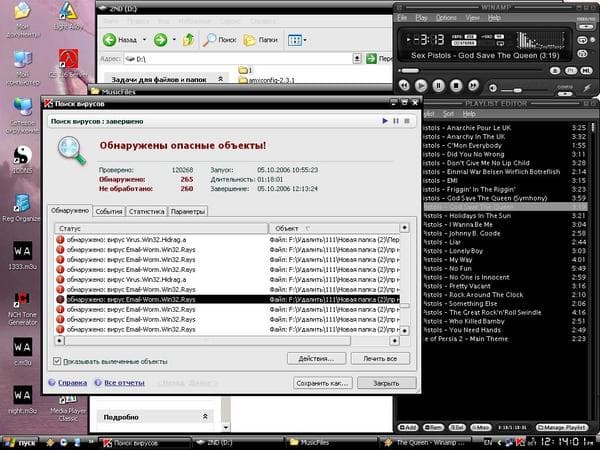Select playlist track 'Holidays In The Sun'

(504, 216)
